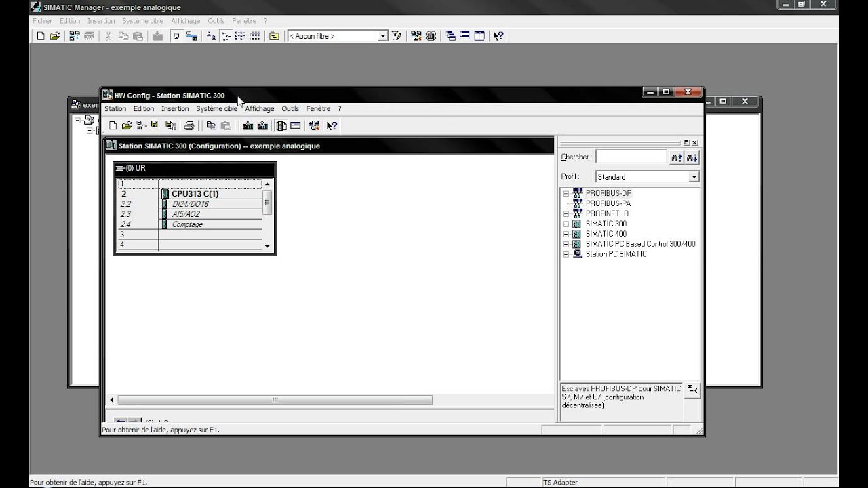Select AI5/AO2 submodule row

coord(189,214)
